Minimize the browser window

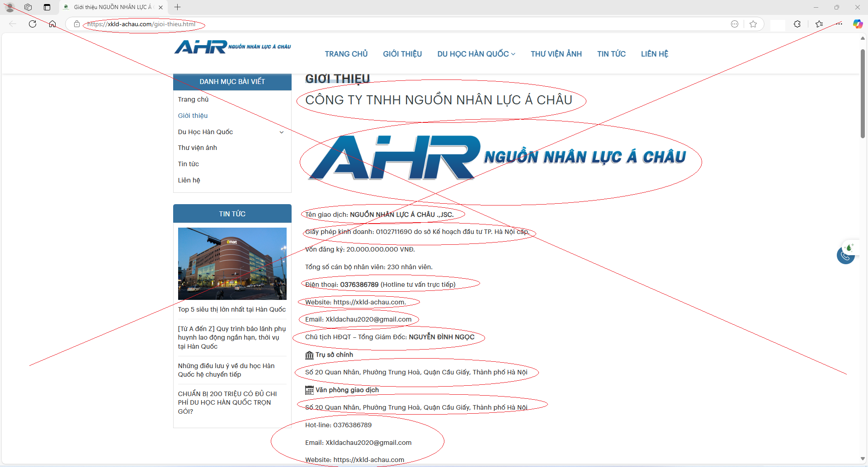pos(816,7)
